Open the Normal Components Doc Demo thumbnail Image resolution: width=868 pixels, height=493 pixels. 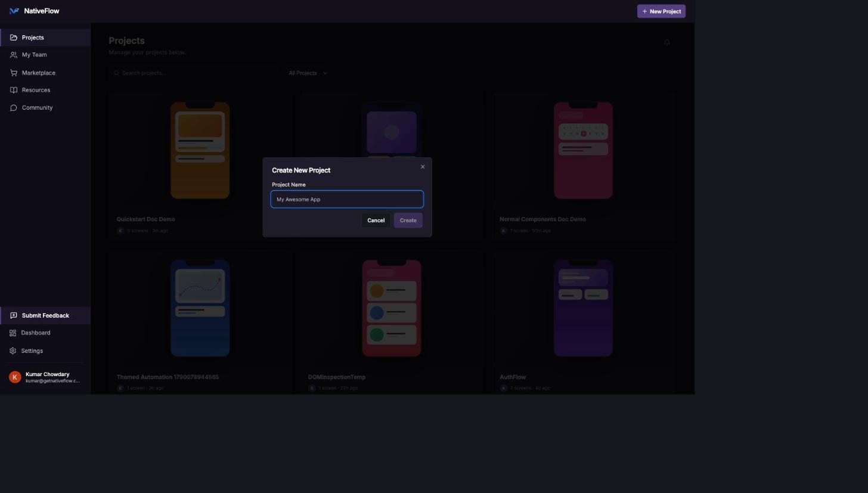[583, 150]
